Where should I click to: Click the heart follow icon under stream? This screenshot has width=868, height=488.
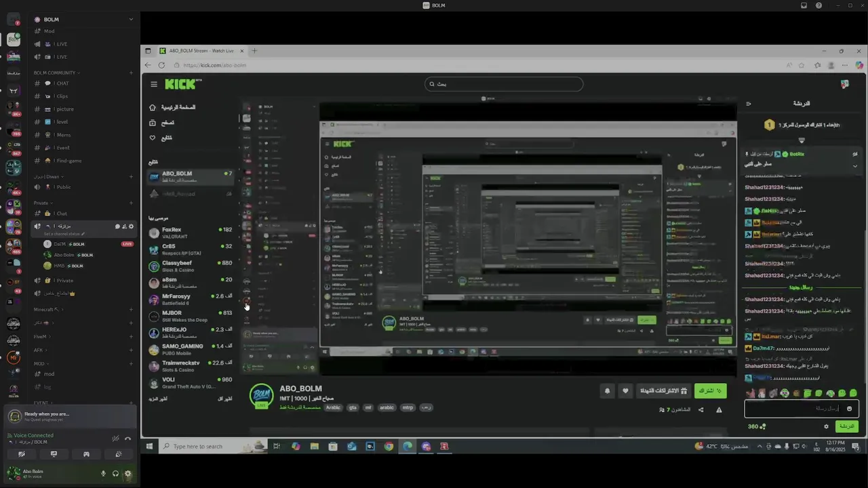tap(625, 391)
